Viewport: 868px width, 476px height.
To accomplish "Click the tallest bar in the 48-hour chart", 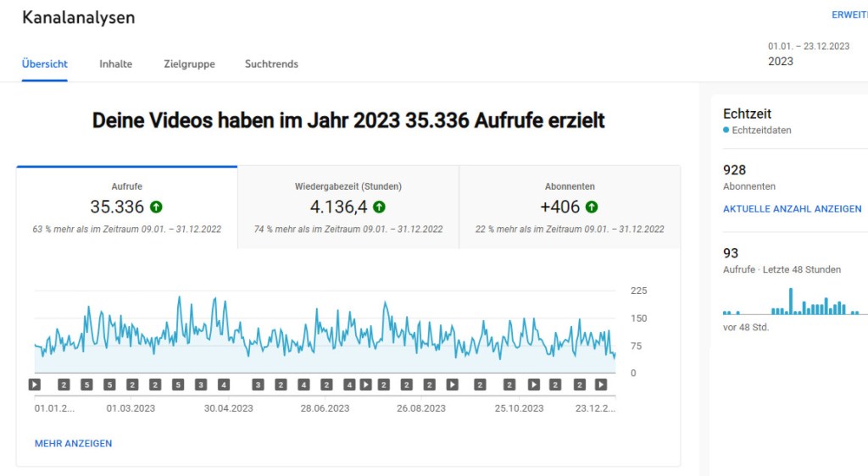I will click(791, 302).
